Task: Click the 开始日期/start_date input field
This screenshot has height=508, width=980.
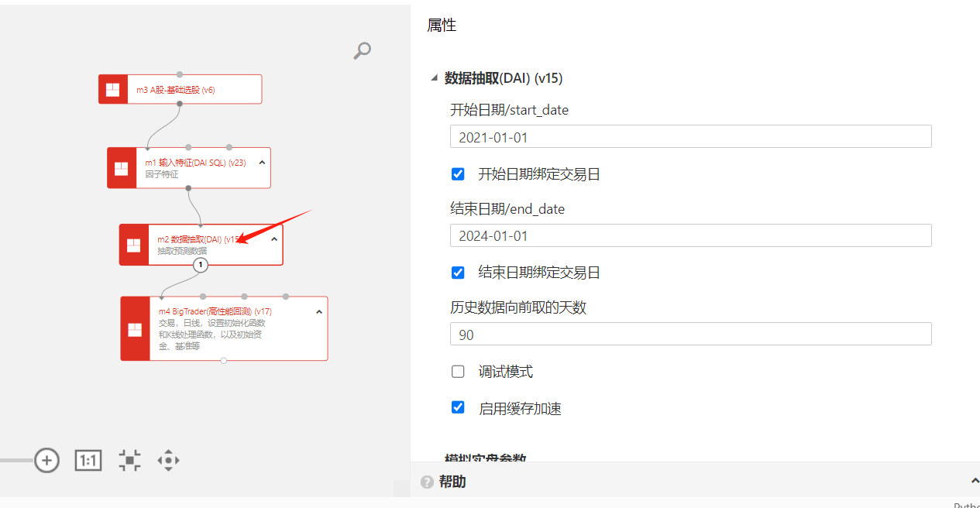Action: pos(690,137)
